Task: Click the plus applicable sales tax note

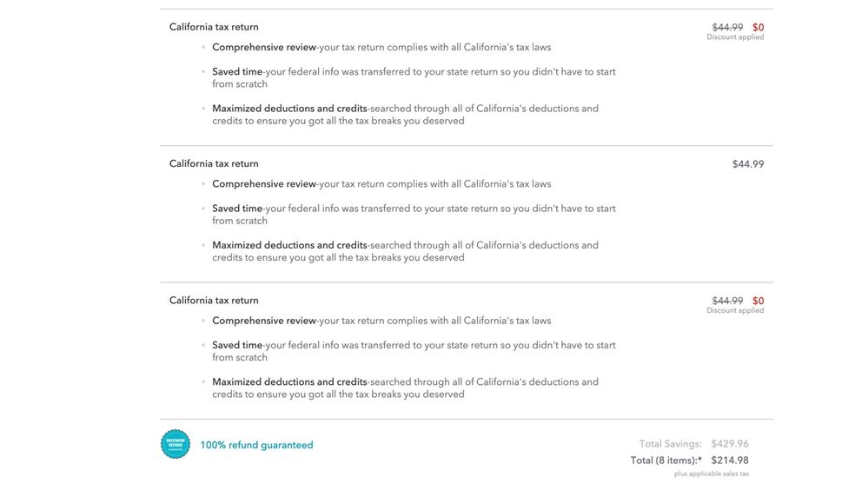Action: 711,474
